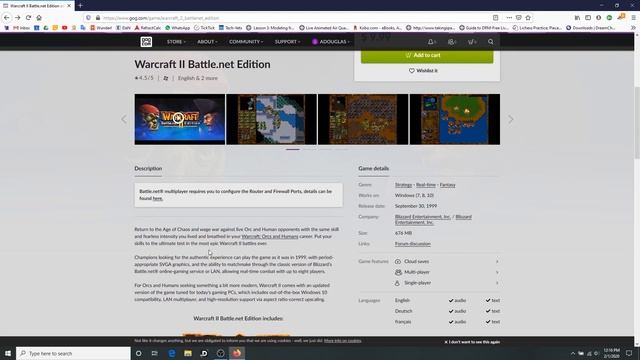Play the Warcraft II trailer thumbnail
The width and height of the screenshot is (640, 360).
tap(180, 119)
